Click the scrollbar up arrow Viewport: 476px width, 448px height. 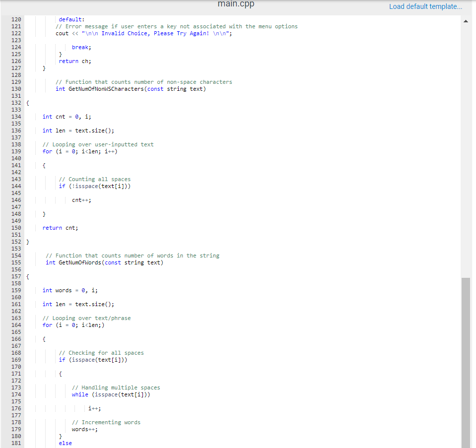pyautogui.click(x=466, y=21)
